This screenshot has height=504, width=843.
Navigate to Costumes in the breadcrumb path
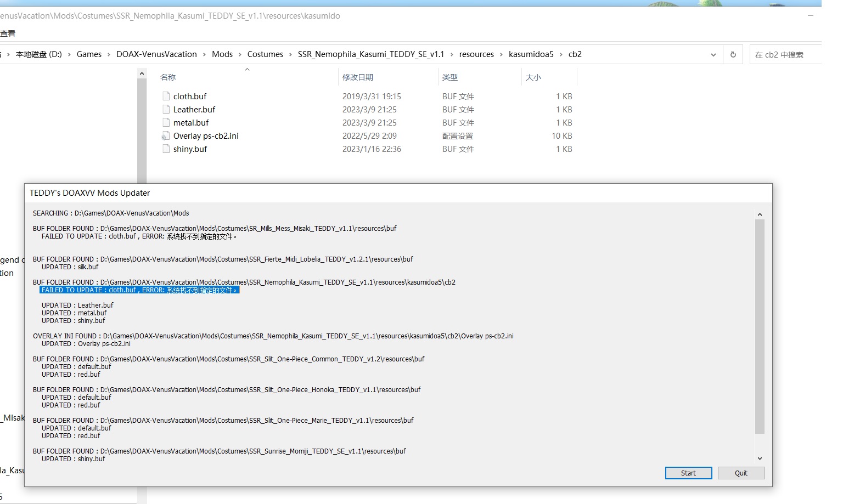coord(265,54)
